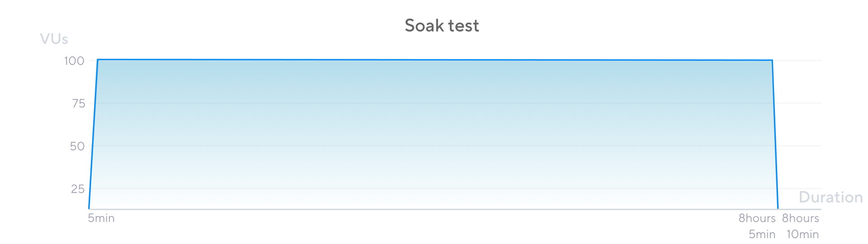The height and width of the screenshot is (244, 868).
Task: Click the end point where load reaches the baseline
Action: click(778, 208)
